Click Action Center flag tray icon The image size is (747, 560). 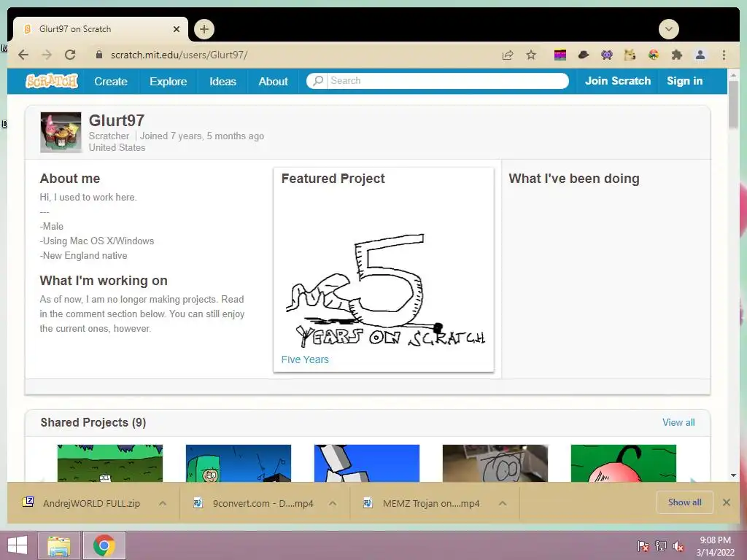click(x=643, y=545)
